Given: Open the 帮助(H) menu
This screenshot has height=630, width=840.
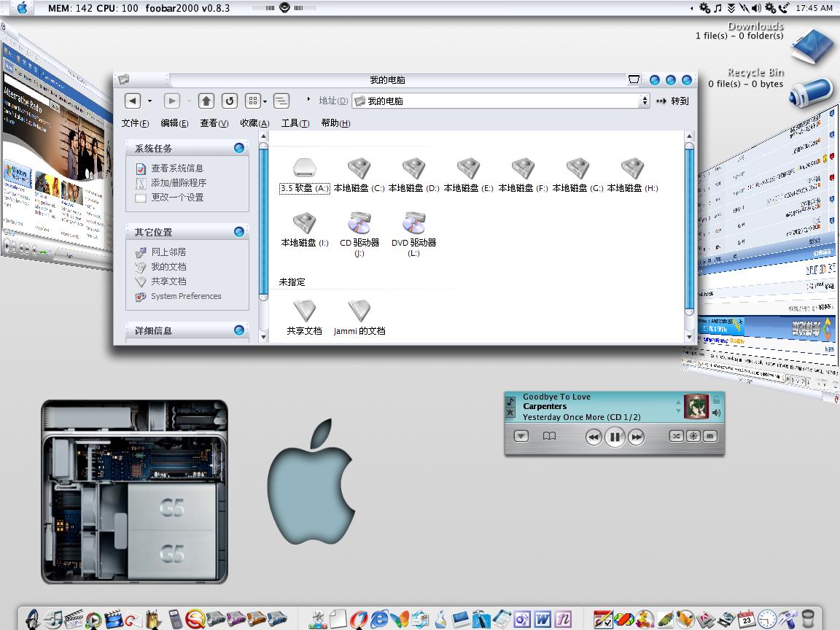Looking at the screenshot, I should tap(336, 123).
